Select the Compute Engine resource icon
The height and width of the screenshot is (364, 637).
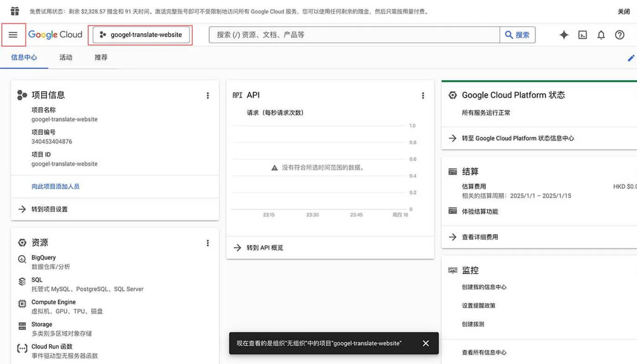pos(22,302)
